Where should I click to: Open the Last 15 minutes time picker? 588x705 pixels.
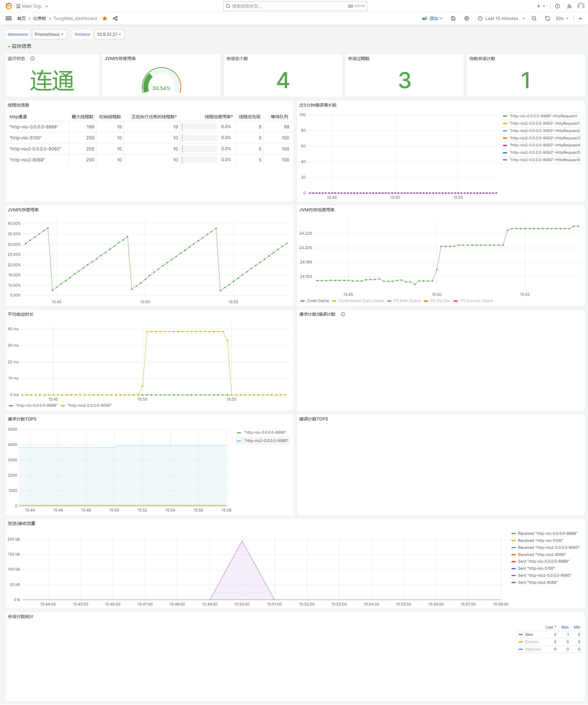point(501,18)
